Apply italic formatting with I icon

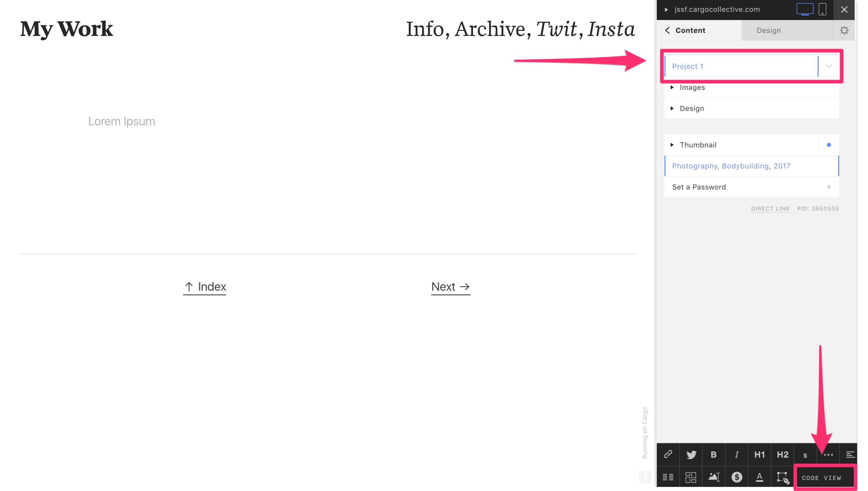[x=736, y=454]
